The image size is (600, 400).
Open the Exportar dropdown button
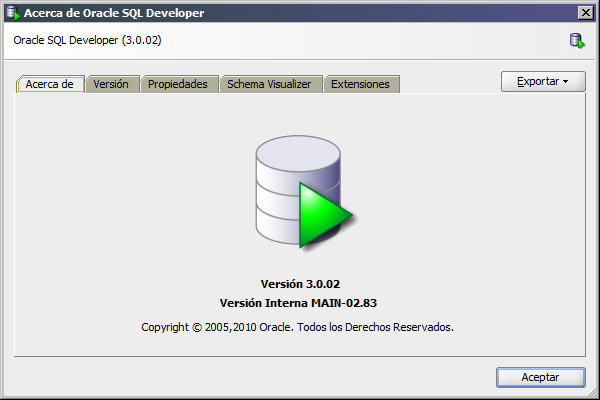(543, 81)
